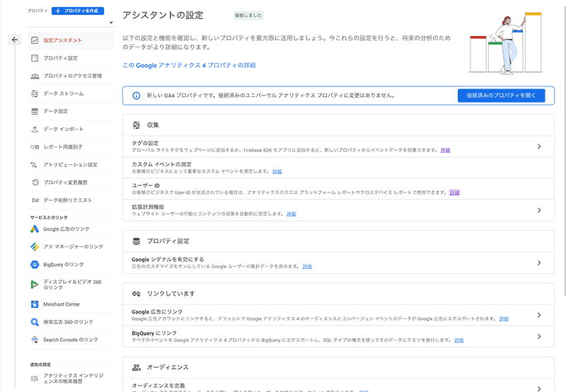
Task: Click the データ インポート upload icon
Action: click(35, 129)
